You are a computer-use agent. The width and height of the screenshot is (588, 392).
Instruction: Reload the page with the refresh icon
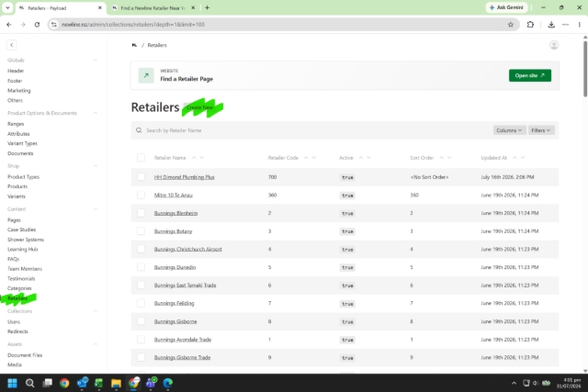(37, 25)
